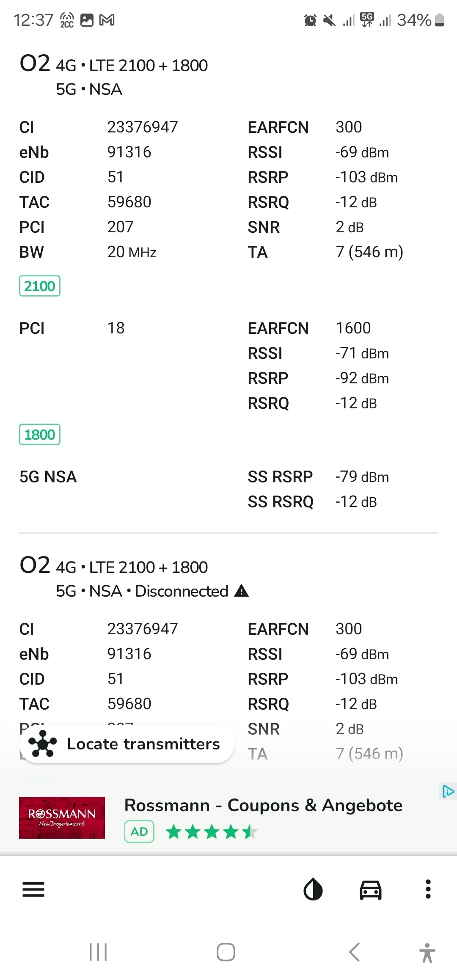Tap the AD label badge
The height and width of the screenshot is (980, 457).
[139, 831]
